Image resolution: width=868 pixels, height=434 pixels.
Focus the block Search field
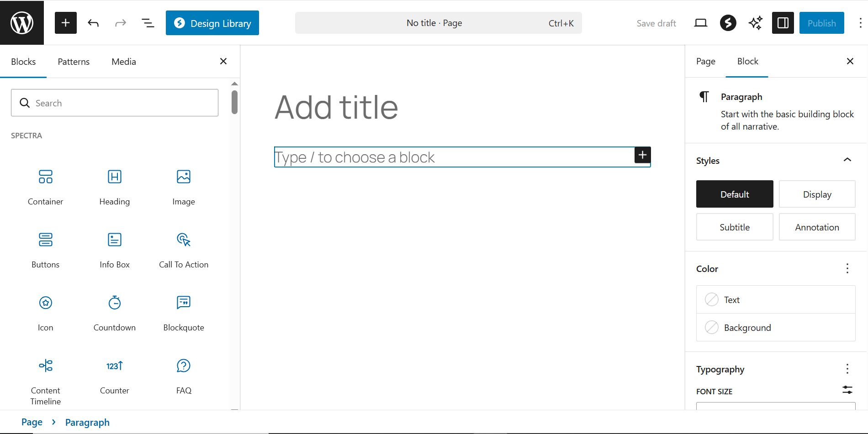(x=115, y=103)
